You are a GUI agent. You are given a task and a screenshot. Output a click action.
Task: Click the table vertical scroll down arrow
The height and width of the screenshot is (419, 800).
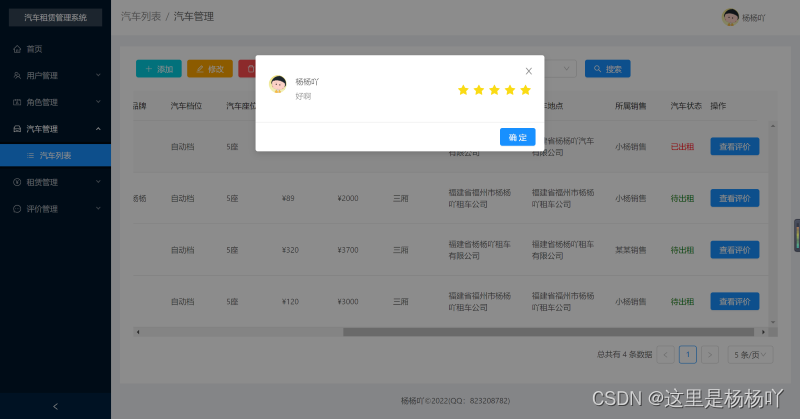click(773, 322)
